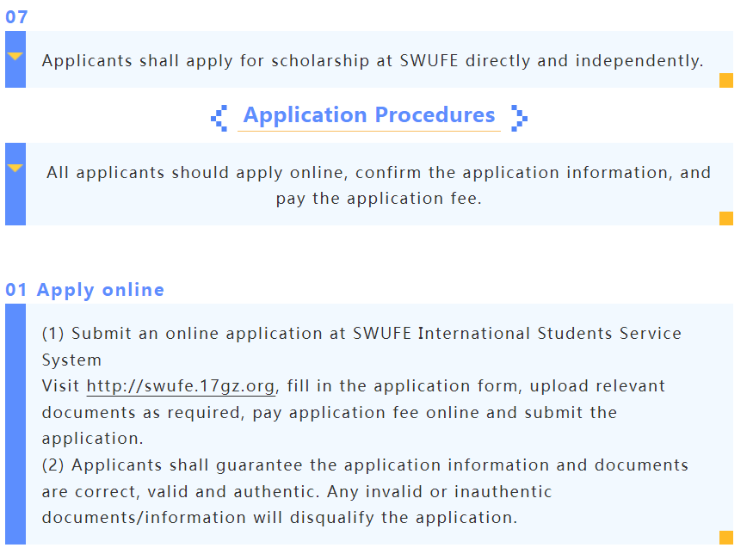Click the '(2) Applicants shall guarantee' line
The width and height of the screenshot is (753, 560).
coord(365,465)
